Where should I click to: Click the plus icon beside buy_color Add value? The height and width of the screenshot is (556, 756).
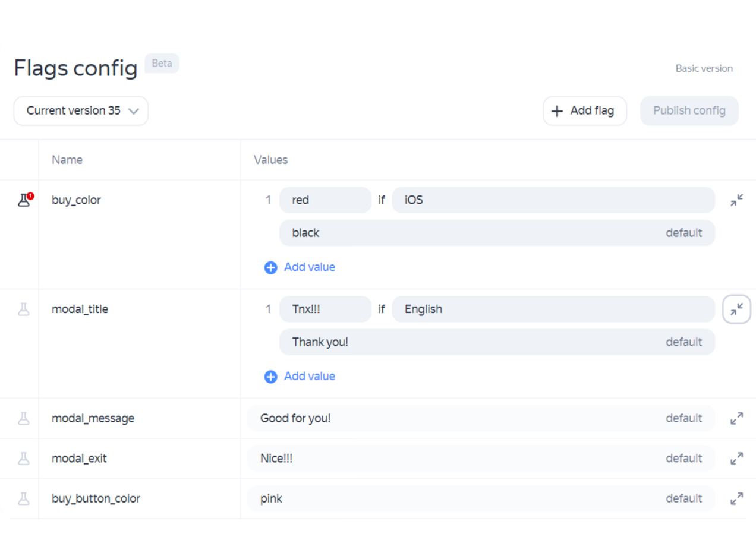(x=270, y=267)
